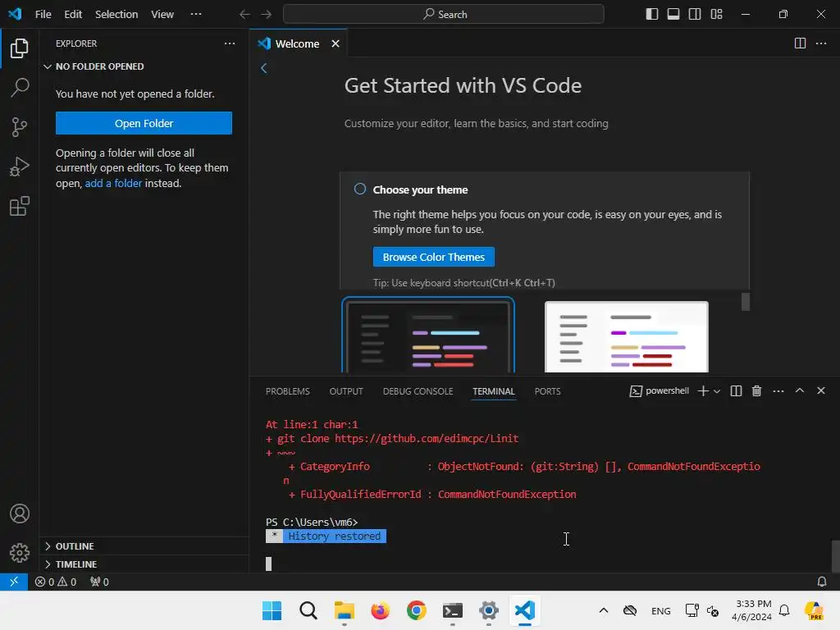Viewport: 840px width, 630px height.
Task: Open the terminal launch profile dropdown arrow
Action: pos(717,391)
